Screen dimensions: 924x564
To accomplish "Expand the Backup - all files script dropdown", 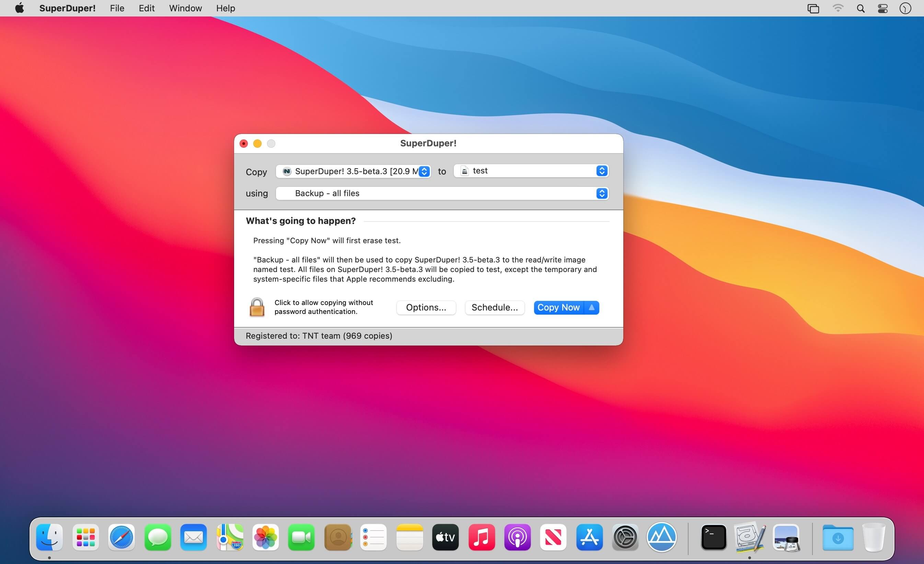I will (x=442, y=193).
